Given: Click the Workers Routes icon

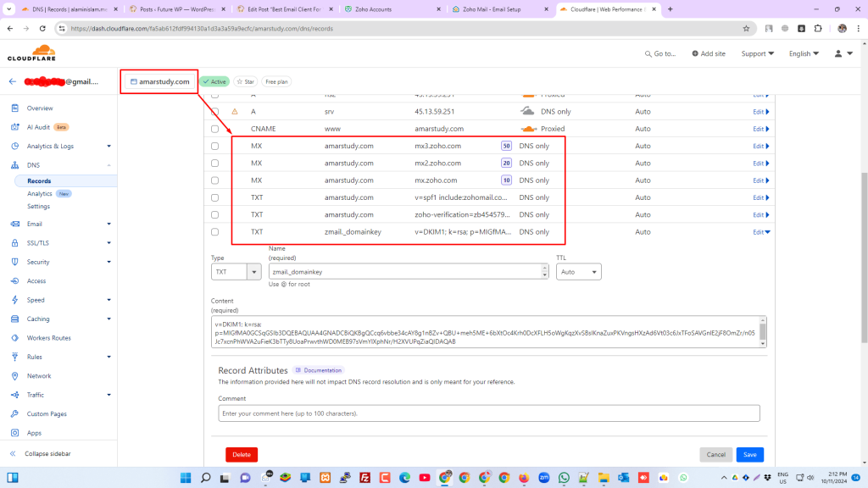Looking at the screenshot, I should (x=15, y=338).
